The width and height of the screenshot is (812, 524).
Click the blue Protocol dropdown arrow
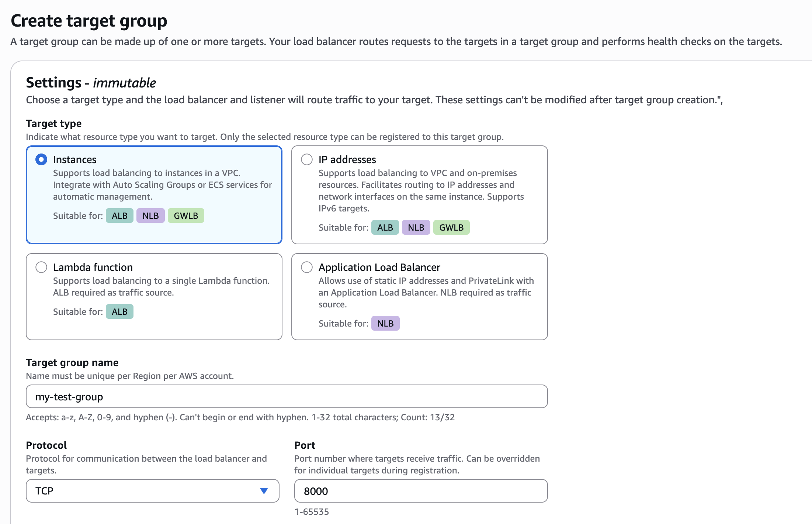[264, 491]
